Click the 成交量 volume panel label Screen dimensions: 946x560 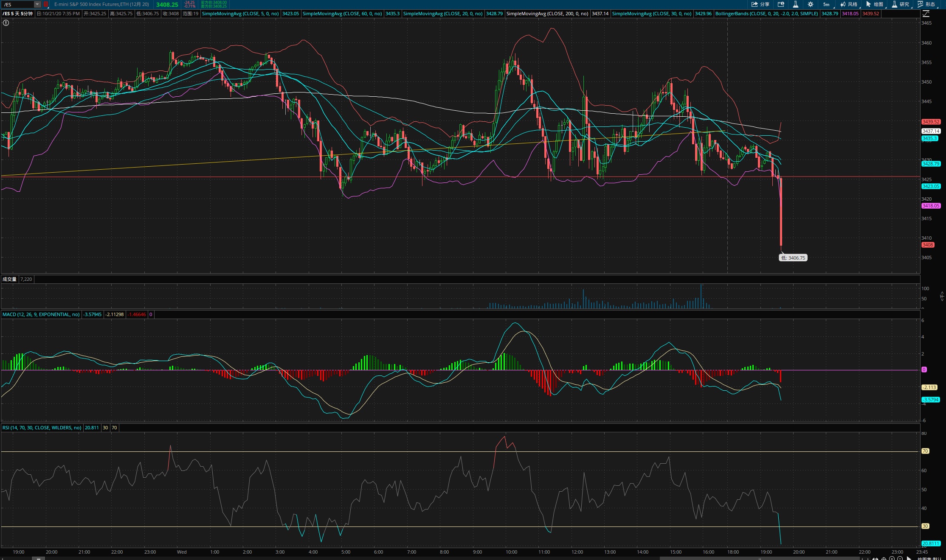[x=9, y=279]
